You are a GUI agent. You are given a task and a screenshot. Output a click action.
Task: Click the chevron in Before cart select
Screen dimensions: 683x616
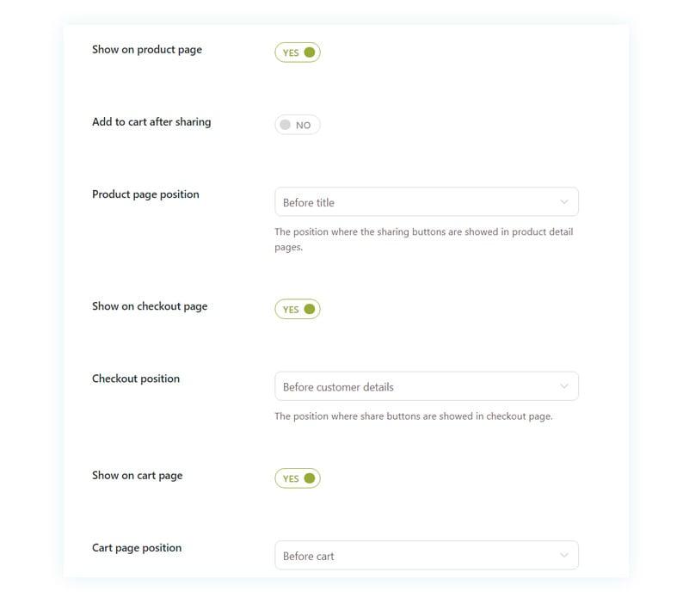point(564,556)
